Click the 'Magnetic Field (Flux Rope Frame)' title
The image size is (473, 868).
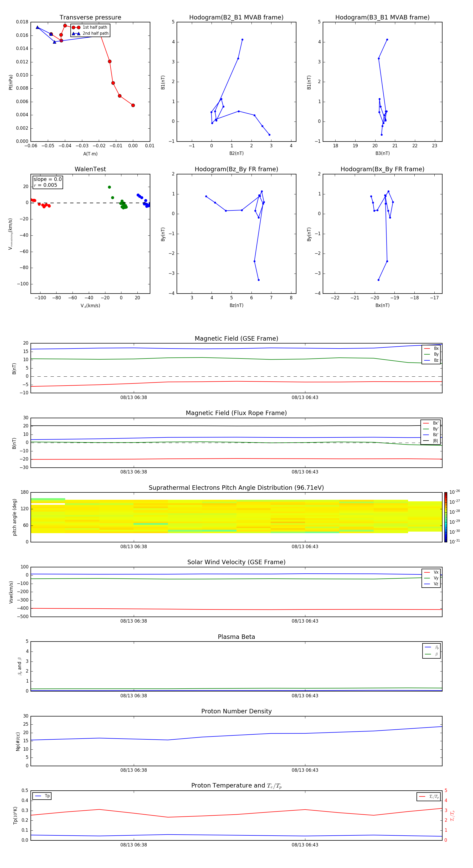tap(236, 413)
